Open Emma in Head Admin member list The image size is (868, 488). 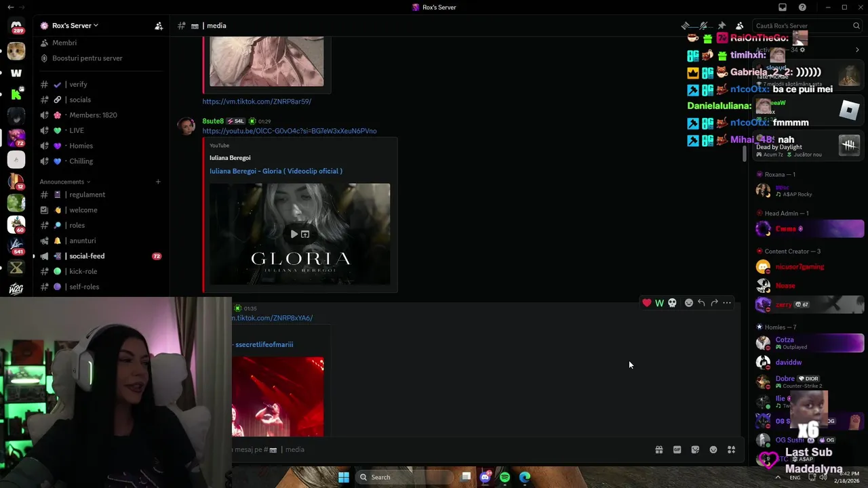810,229
